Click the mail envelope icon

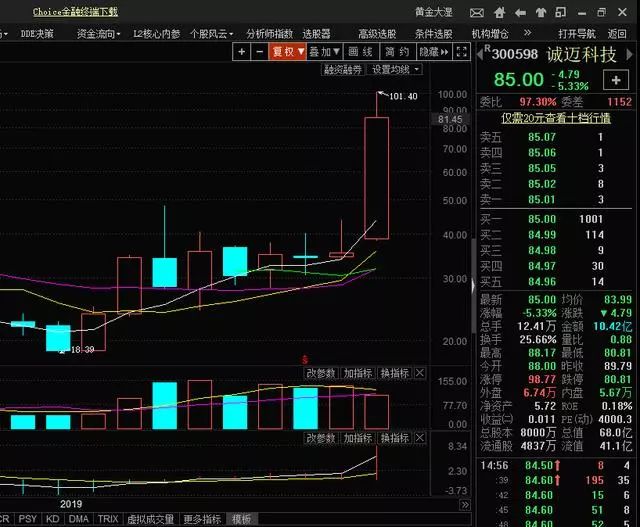(x=476, y=13)
